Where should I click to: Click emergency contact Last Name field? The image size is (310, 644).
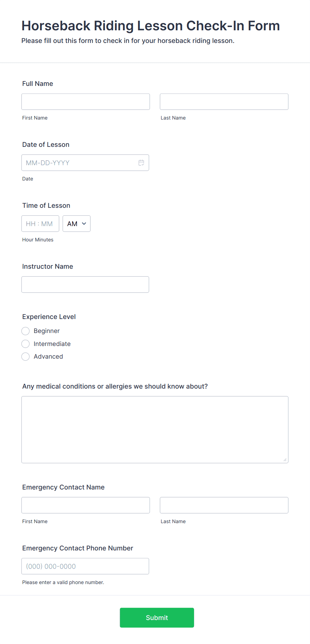point(224,505)
